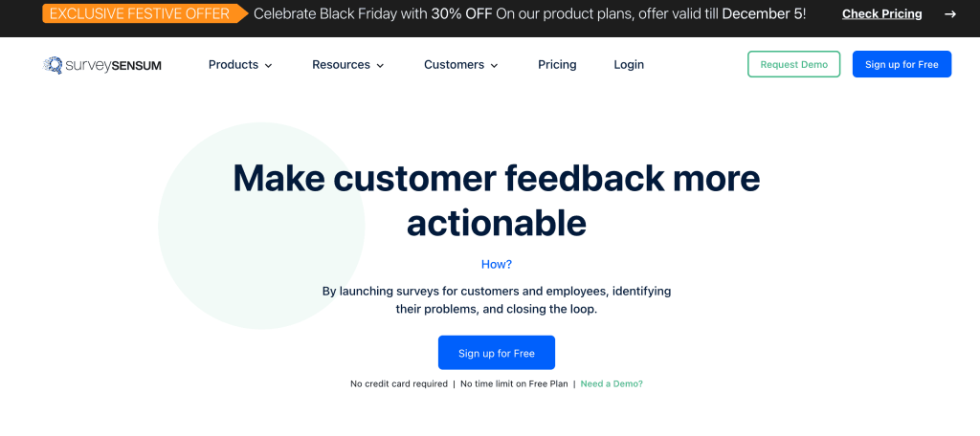Click the arrow icon beside Check Pricing
The width and height of the screenshot is (980, 436).
(950, 13)
